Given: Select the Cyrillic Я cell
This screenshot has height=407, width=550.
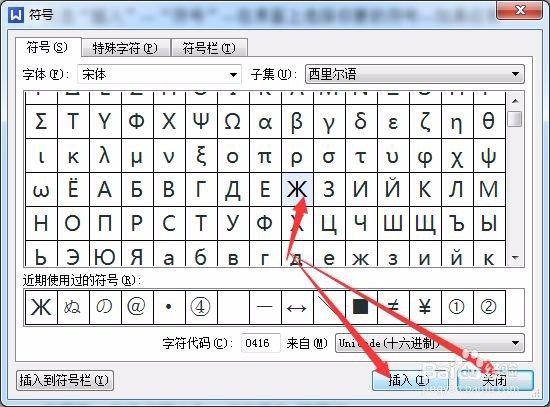Looking at the screenshot, I should click(137, 254).
